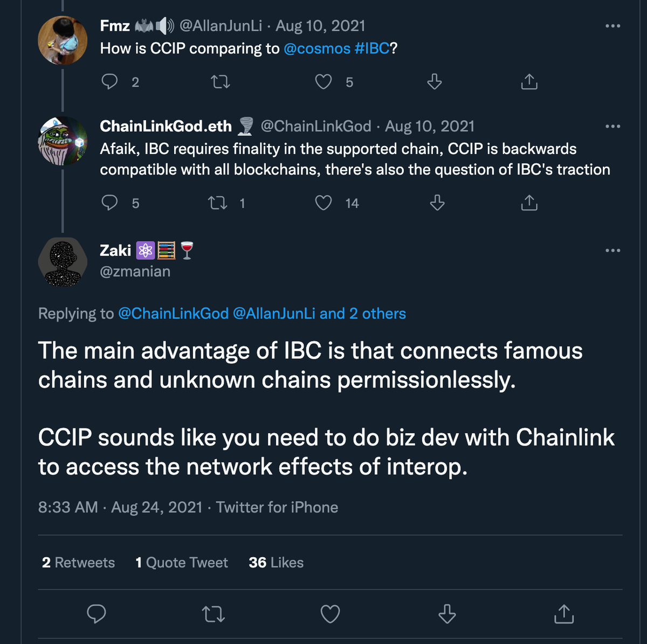
Task: Open more options on Zaki's tweet
Action: 612,251
